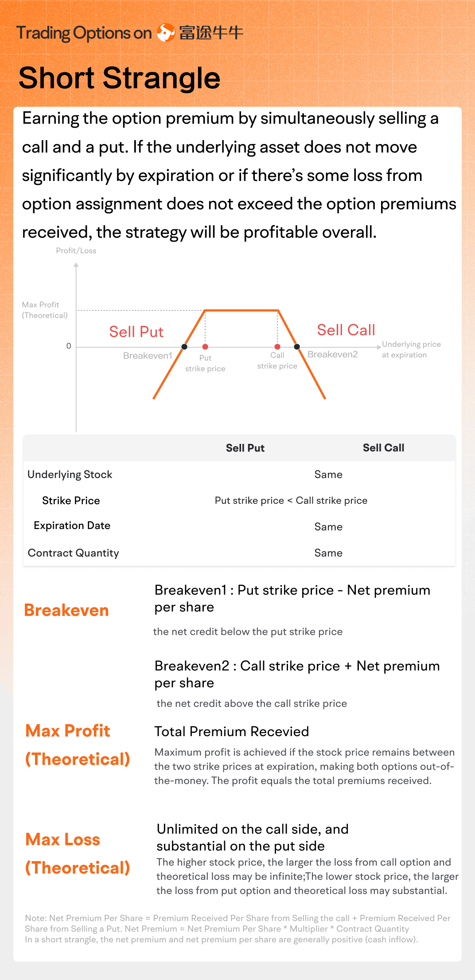Click the red Sell Put chart label
The image size is (475, 980).
click(x=136, y=332)
